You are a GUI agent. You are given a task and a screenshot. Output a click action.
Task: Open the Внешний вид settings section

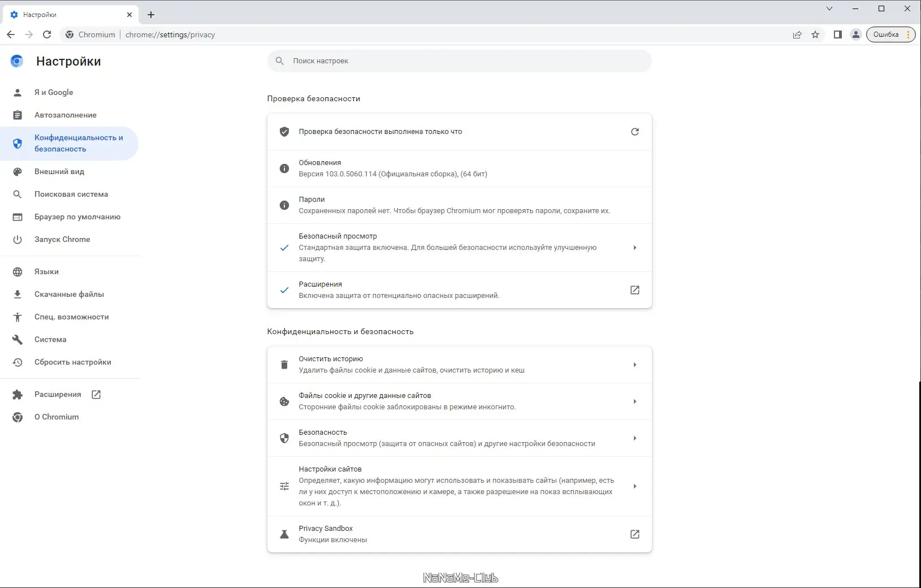[59, 171]
